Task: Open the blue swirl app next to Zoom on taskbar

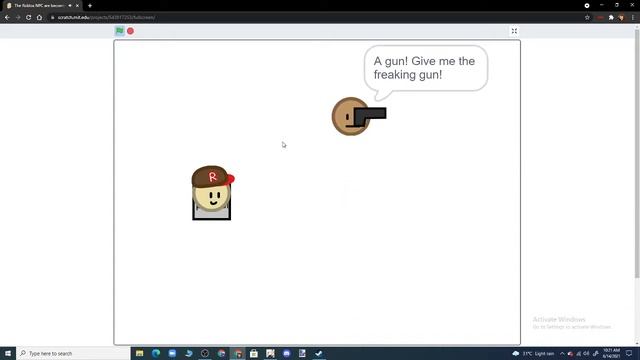Action: (189, 353)
